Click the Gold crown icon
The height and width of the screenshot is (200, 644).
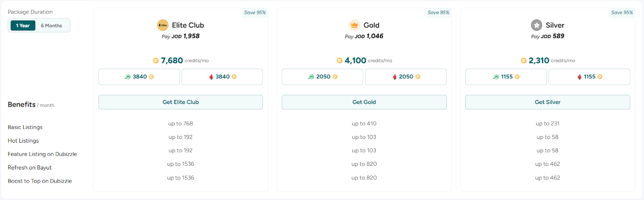tap(354, 25)
